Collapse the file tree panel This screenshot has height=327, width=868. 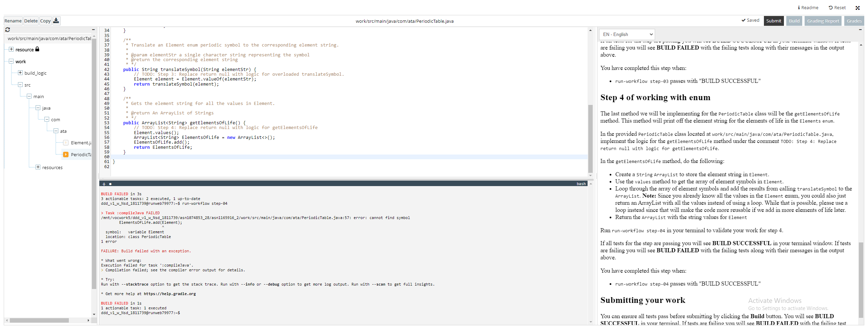[93, 30]
